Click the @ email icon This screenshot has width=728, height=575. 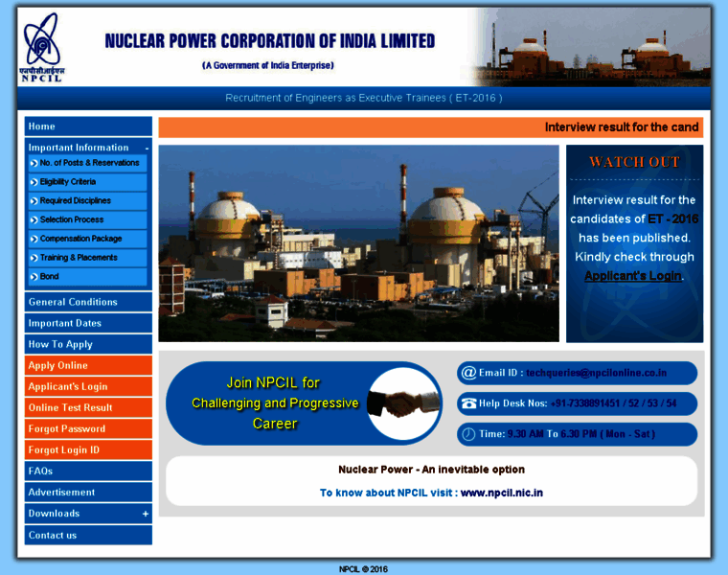point(468,373)
